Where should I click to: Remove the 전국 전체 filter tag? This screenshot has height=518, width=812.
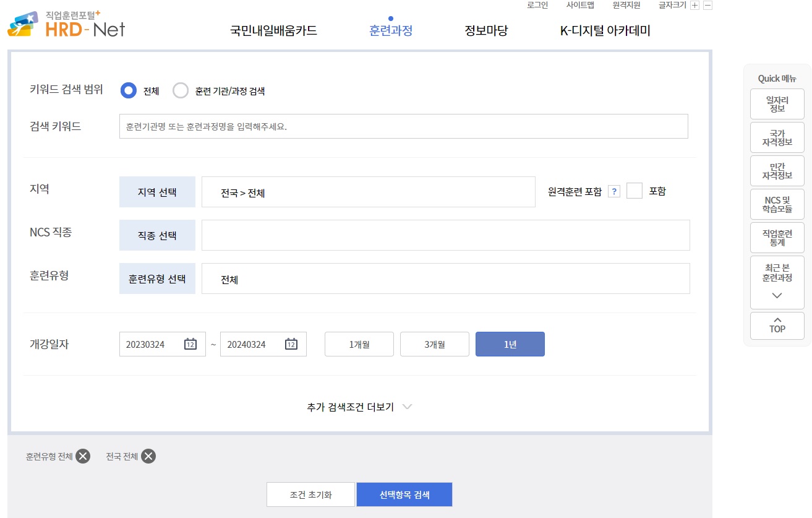pyautogui.click(x=147, y=456)
